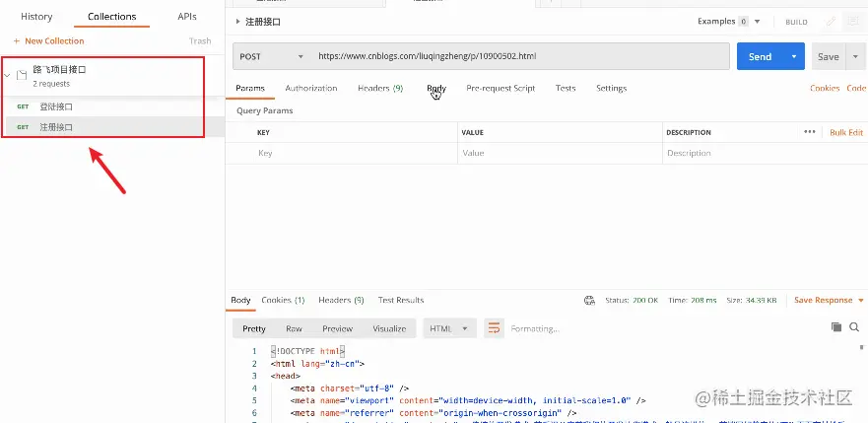Expand the 注册接口 request title triangle
The height and width of the screenshot is (423, 868).
[x=238, y=22]
